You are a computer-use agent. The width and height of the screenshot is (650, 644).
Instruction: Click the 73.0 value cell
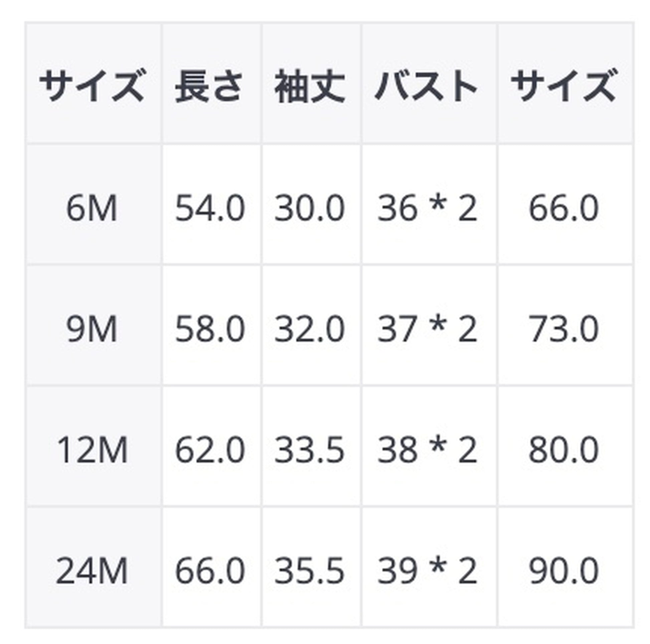564,330
